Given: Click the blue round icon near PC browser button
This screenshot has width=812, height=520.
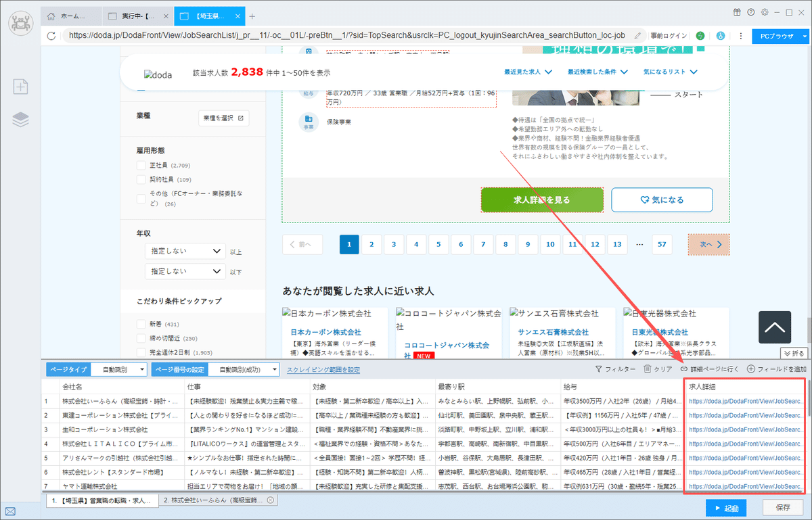Looking at the screenshot, I should pos(721,35).
